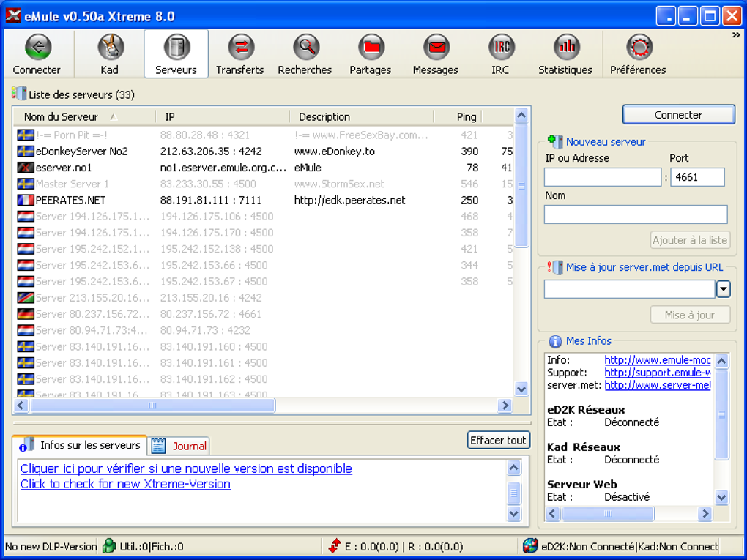Click the Mes Infos icon

tap(555, 341)
